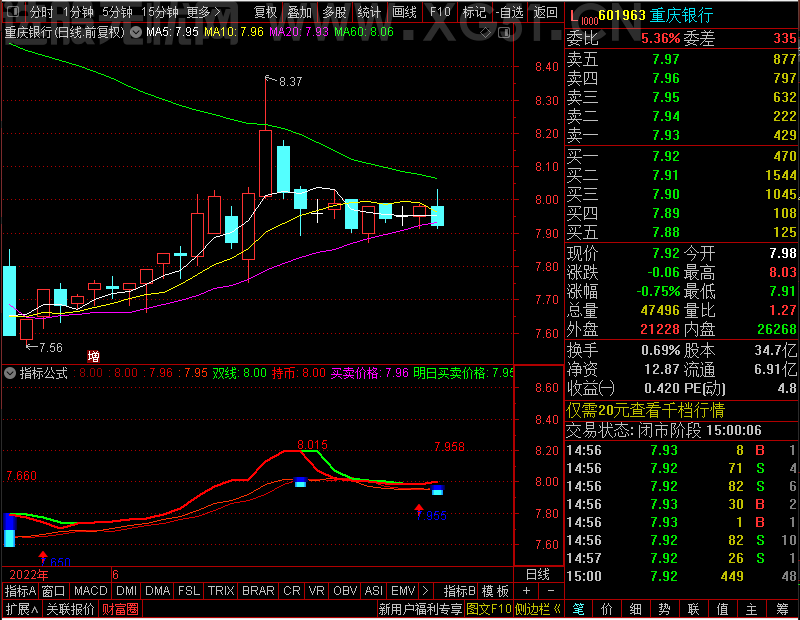
Task: Click the minus zoom-out button
Action: 551,591
